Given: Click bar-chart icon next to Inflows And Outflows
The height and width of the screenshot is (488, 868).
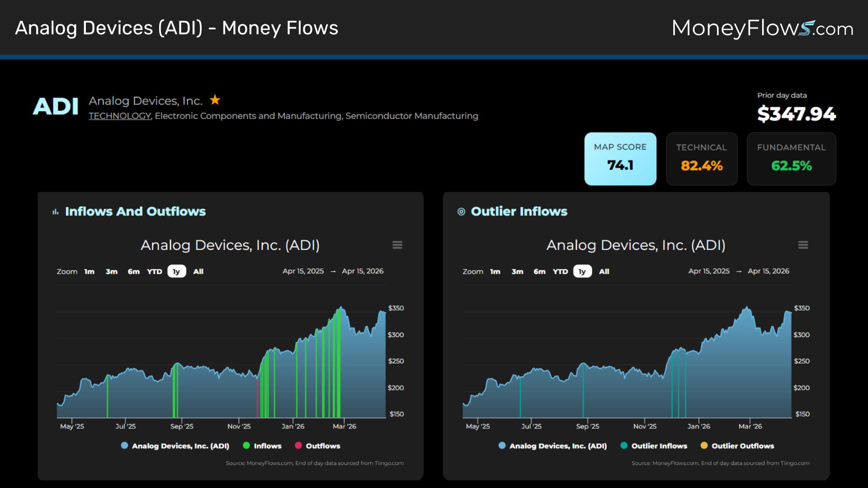Looking at the screenshot, I should pyautogui.click(x=56, y=212).
